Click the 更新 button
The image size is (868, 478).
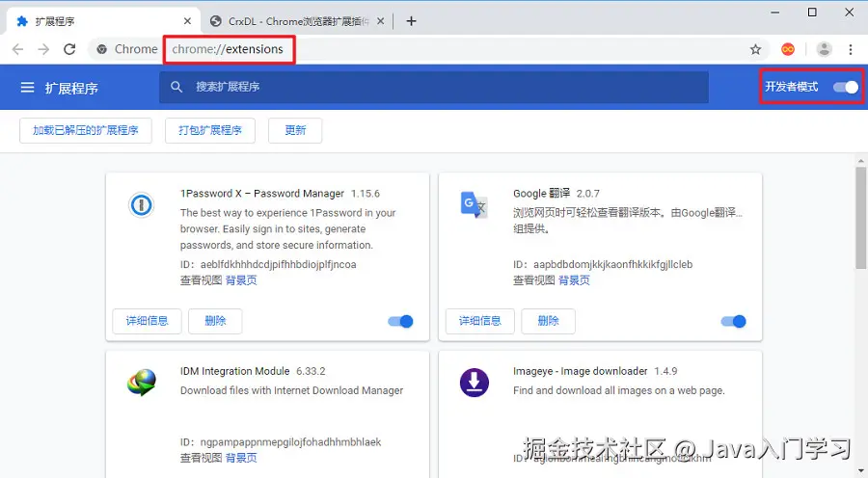(x=295, y=130)
